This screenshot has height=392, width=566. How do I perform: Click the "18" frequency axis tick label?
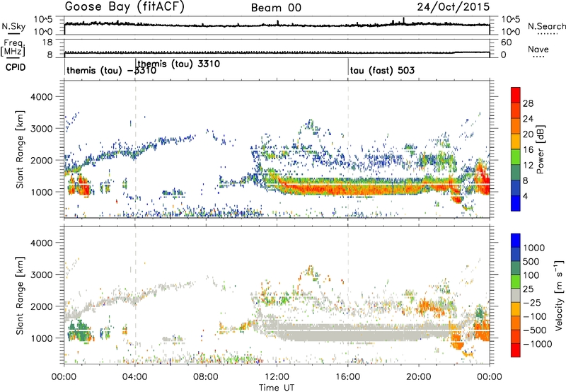[47, 42]
